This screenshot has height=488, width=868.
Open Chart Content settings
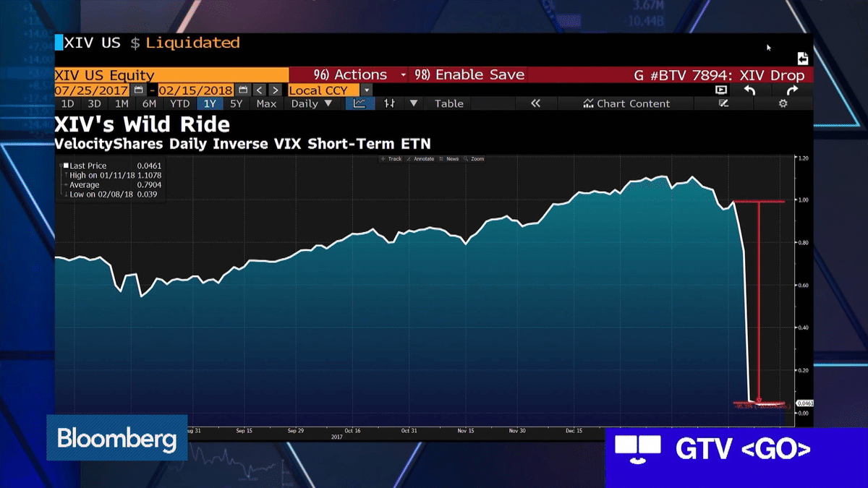(627, 103)
